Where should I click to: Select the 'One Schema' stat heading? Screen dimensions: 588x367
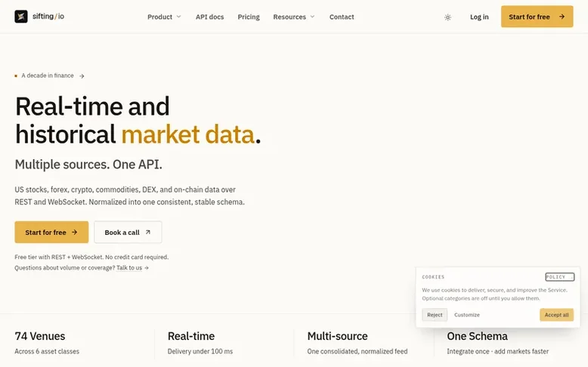tap(477, 336)
